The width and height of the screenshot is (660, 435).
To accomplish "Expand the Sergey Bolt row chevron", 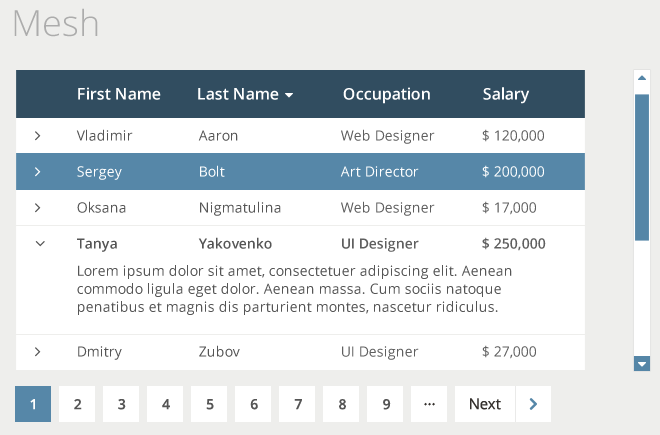I will [x=37, y=171].
